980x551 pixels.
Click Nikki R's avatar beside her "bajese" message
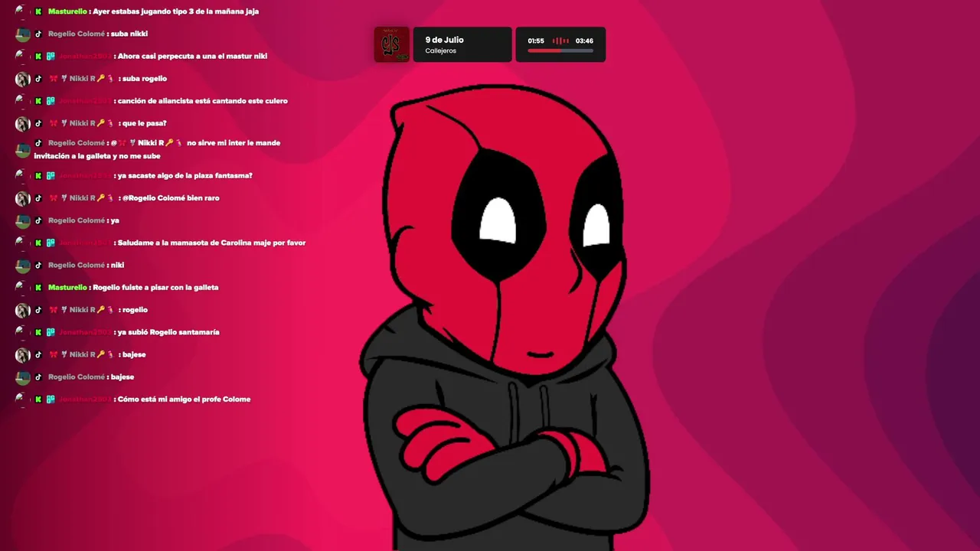tap(23, 355)
